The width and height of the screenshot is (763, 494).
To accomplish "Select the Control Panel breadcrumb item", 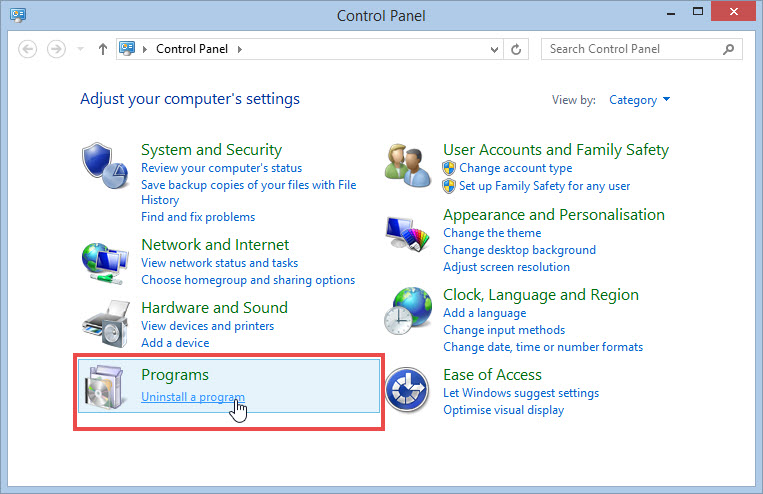I will (x=192, y=49).
